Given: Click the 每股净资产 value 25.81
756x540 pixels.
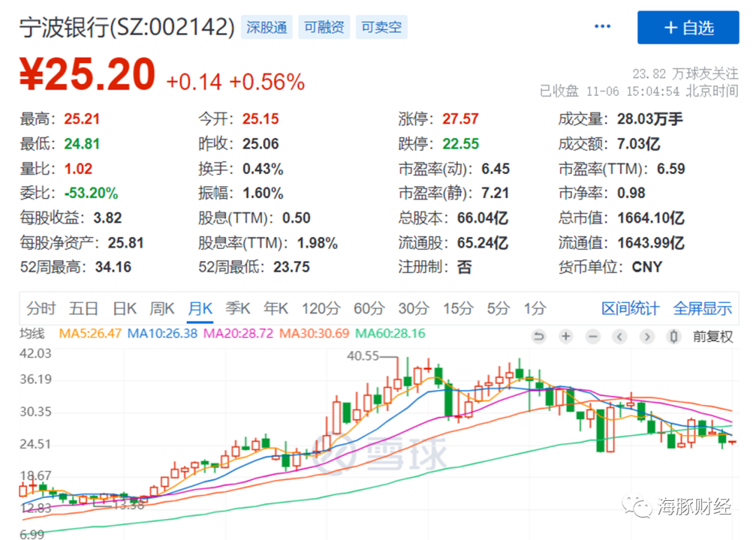Looking at the screenshot, I should click(126, 243).
